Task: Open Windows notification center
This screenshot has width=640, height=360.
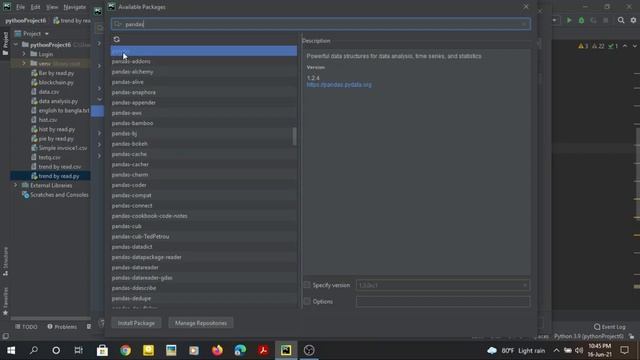Action: [x=624, y=350]
